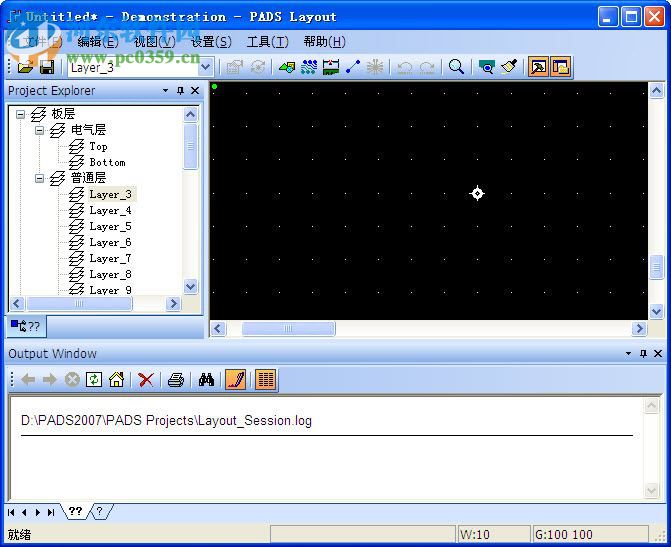Open the 视图(V) menu
The width and height of the screenshot is (671, 547).
pyautogui.click(x=154, y=42)
